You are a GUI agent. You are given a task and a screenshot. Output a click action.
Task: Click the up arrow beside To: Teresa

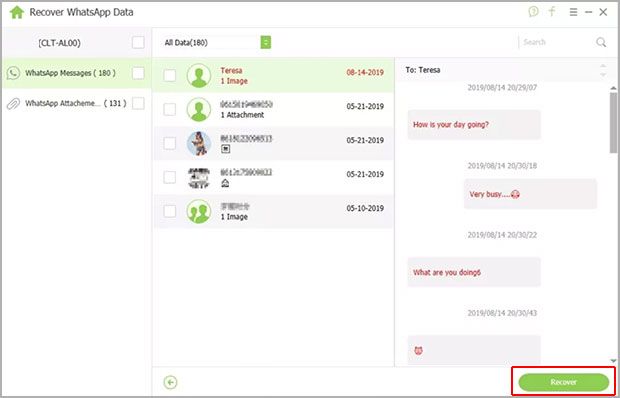coord(603,66)
